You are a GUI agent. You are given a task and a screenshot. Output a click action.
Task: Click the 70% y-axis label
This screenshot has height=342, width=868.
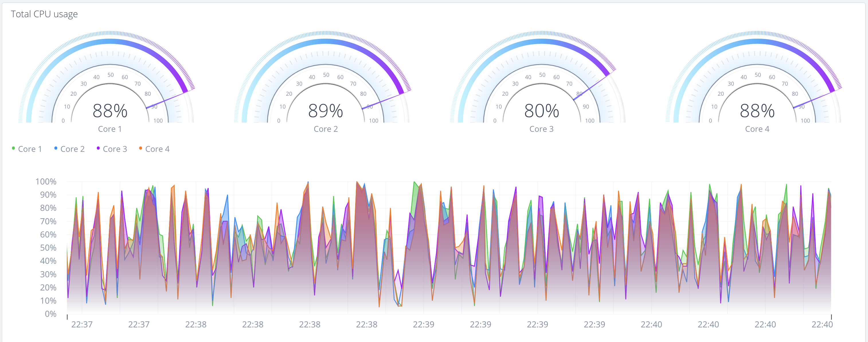coord(48,221)
